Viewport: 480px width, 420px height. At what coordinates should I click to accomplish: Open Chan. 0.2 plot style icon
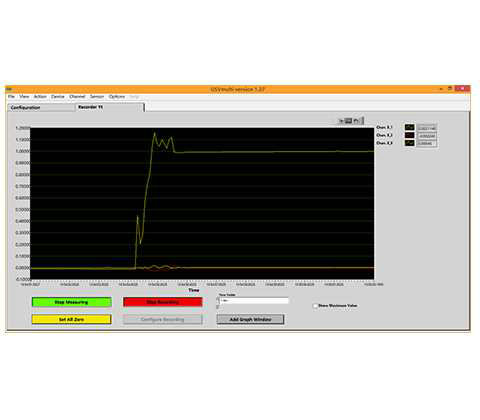[x=410, y=135]
